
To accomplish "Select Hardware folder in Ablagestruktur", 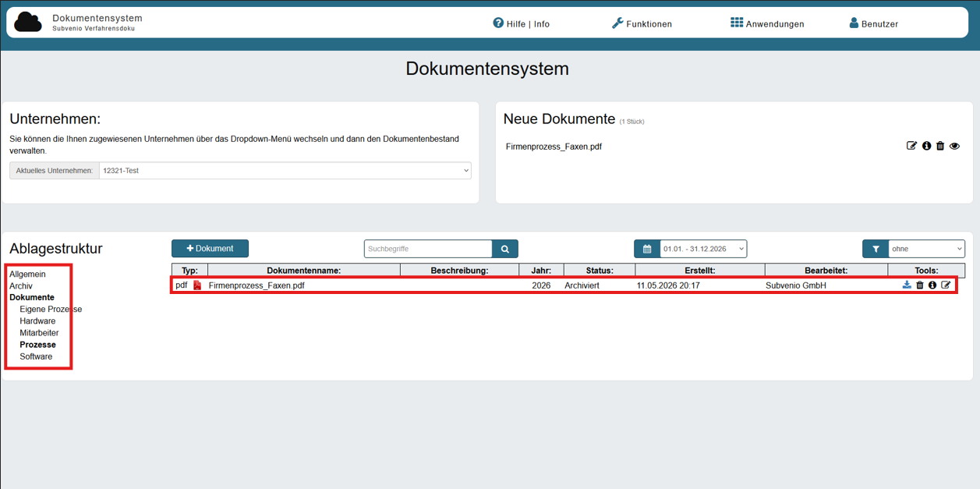I will (x=37, y=321).
